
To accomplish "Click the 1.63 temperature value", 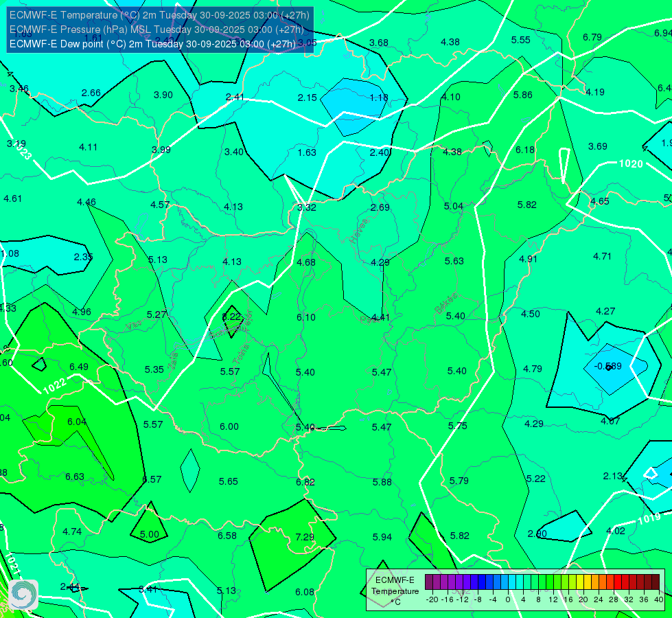I will click(x=307, y=152).
